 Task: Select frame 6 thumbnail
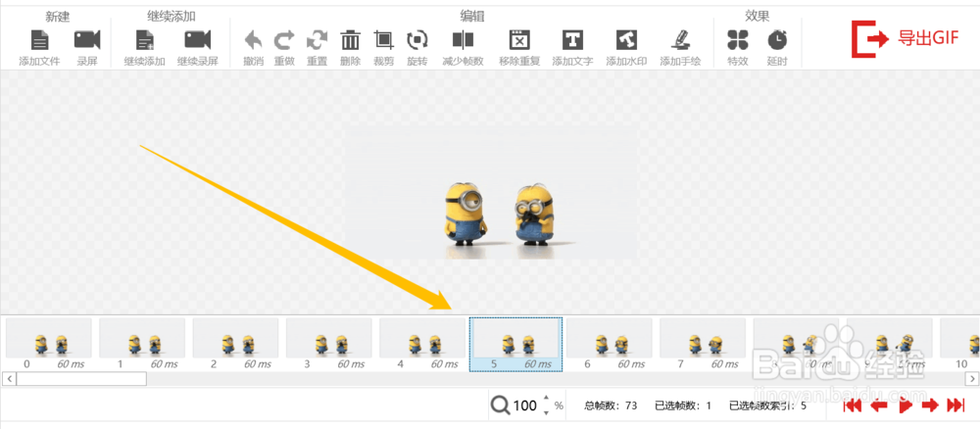(x=610, y=338)
